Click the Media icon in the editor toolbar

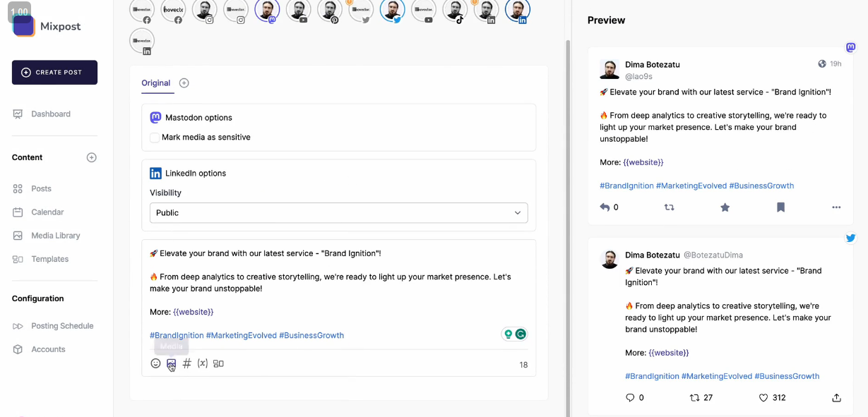171,363
